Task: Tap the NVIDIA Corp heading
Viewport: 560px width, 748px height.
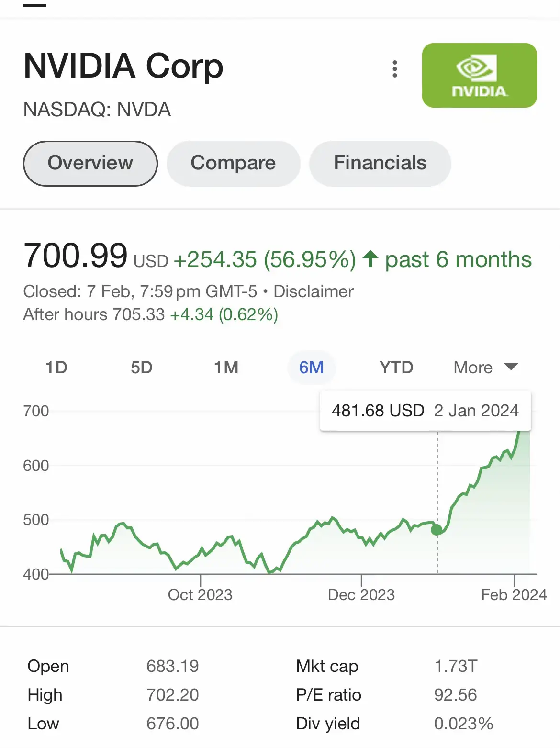Action: [123, 66]
